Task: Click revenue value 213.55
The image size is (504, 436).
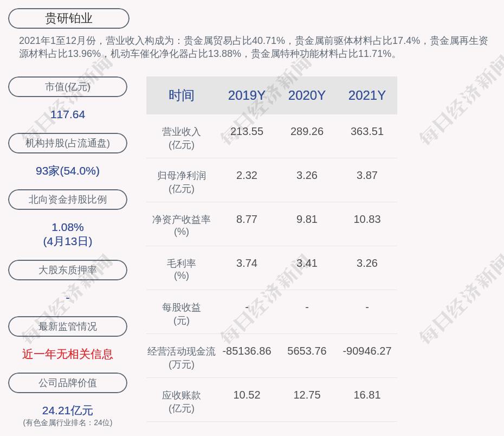Action: [247, 131]
